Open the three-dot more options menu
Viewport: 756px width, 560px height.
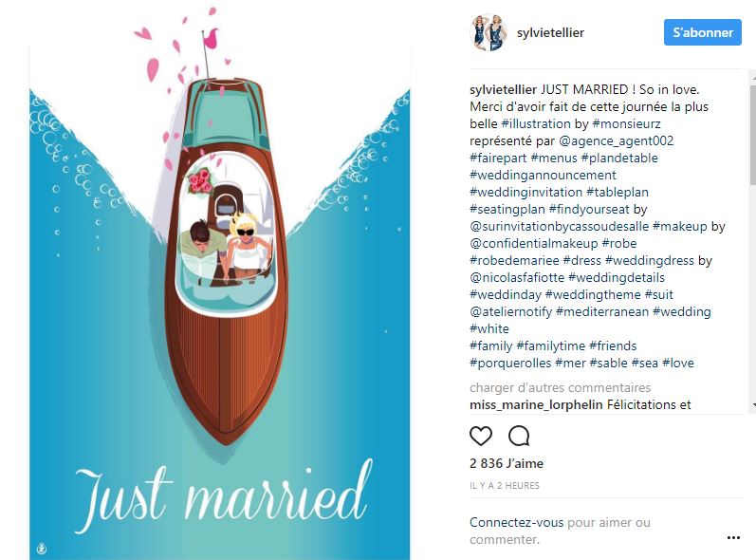pos(733,537)
